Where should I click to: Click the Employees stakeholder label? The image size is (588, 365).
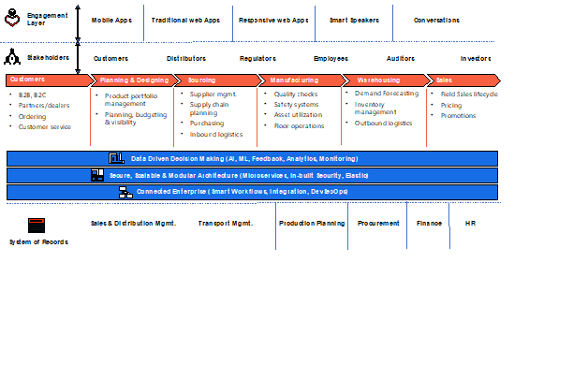point(331,58)
